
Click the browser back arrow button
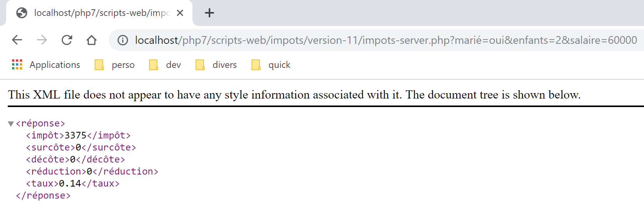pyautogui.click(x=17, y=40)
